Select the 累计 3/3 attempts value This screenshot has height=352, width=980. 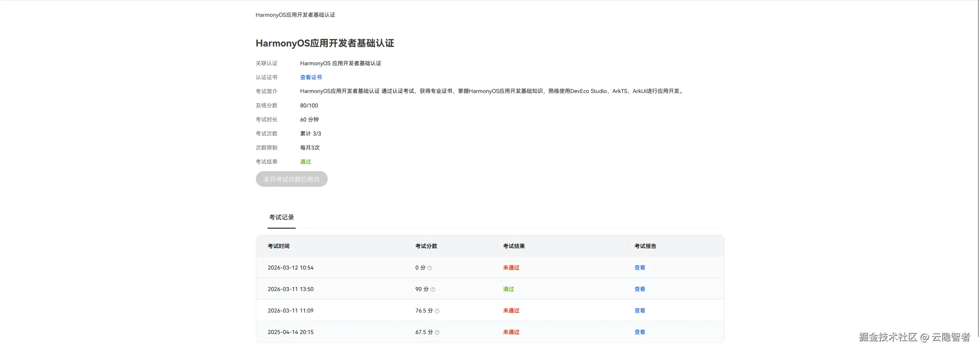pyautogui.click(x=311, y=134)
